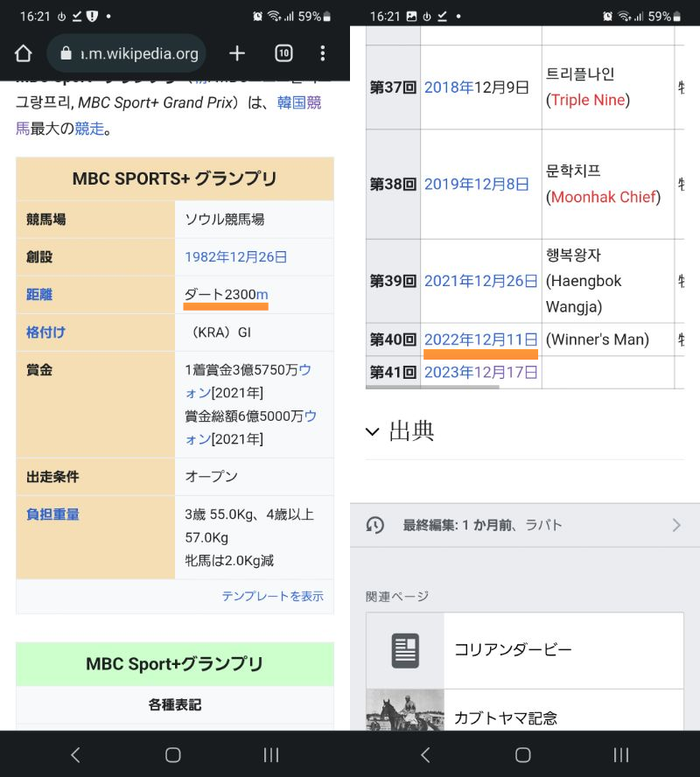Tap the left phone home navigation button

(173, 755)
